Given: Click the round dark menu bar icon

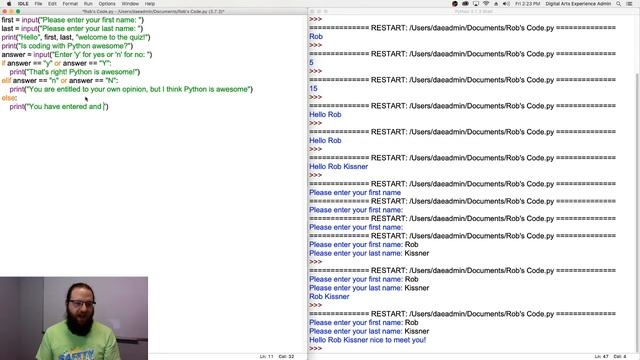Looking at the screenshot, I should [455, 4].
